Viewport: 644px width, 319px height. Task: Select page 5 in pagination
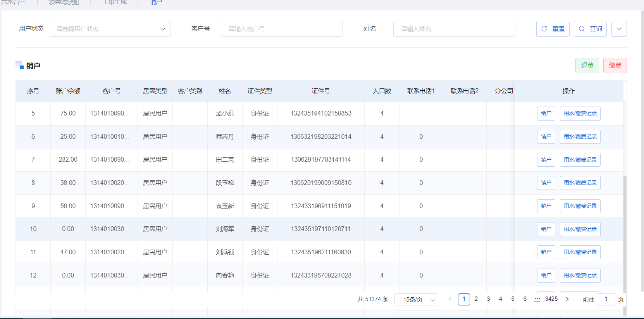pyautogui.click(x=513, y=299)
